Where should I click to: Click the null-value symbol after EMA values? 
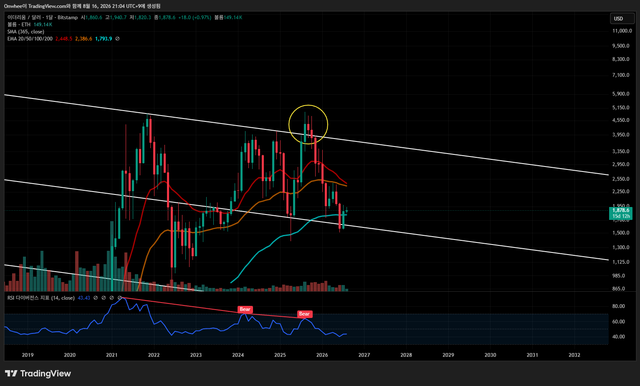(118, 39)
